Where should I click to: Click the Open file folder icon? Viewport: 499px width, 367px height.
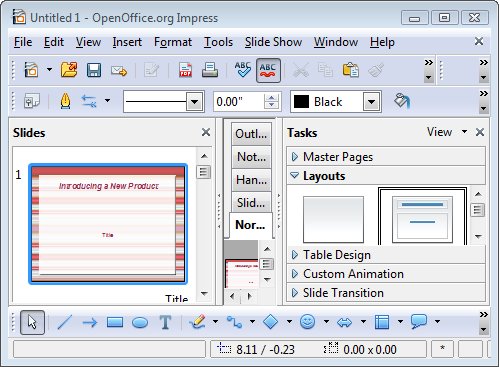pos(69,70)
